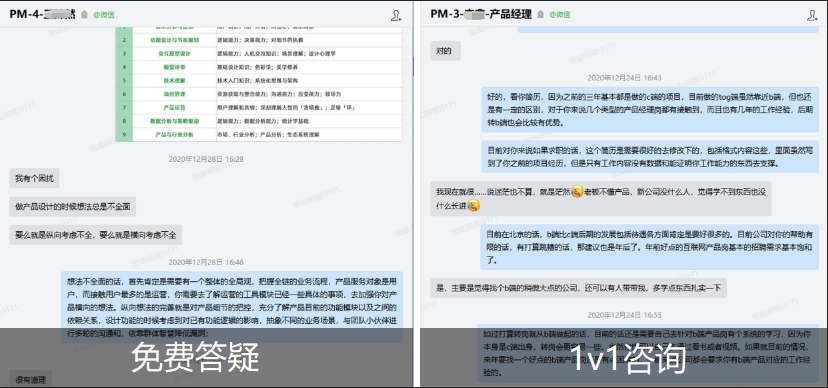Click blue reply starting '如过打算转岗就从b端做起'
The height and width of the screenshot is (388, 828).
coord(648,353)
